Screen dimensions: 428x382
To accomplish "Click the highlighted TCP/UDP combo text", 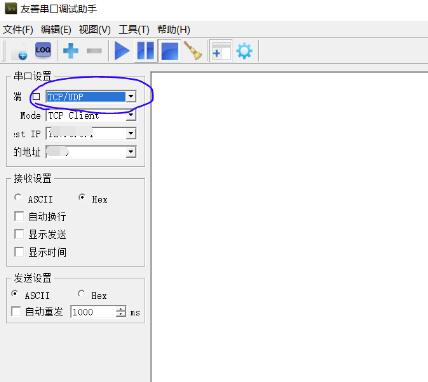I will click(86, 97).
